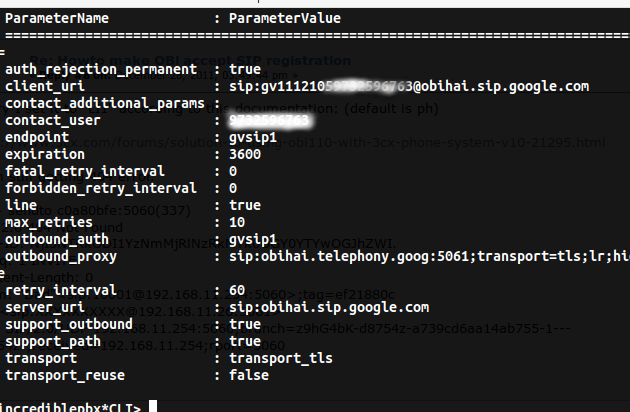Select the transport value transport_tls
The image size is (630, 412).
pyautogui.click(x=281, y=359)
